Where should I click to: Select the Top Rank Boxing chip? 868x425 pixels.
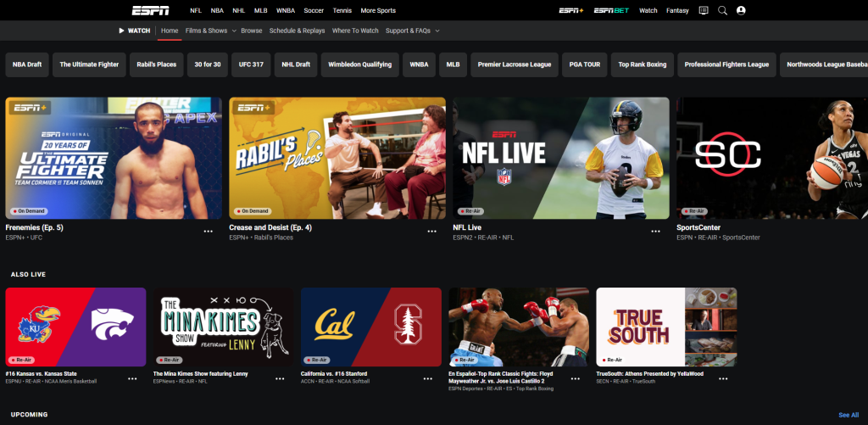(643, 64)
